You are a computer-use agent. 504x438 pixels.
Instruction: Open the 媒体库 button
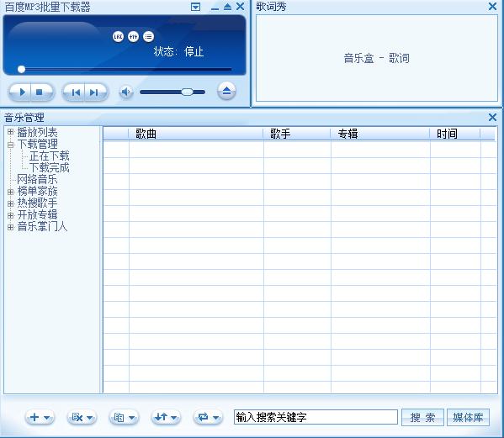(x=469, y=418)
